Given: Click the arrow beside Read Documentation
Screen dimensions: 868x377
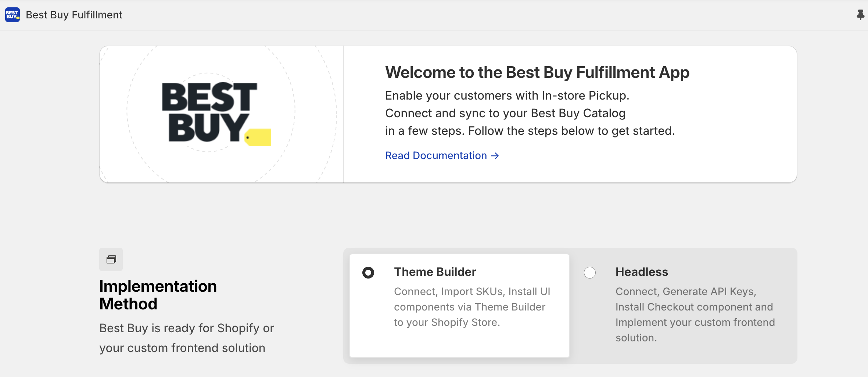Looking at the screenshot, I should coord(495,156).
